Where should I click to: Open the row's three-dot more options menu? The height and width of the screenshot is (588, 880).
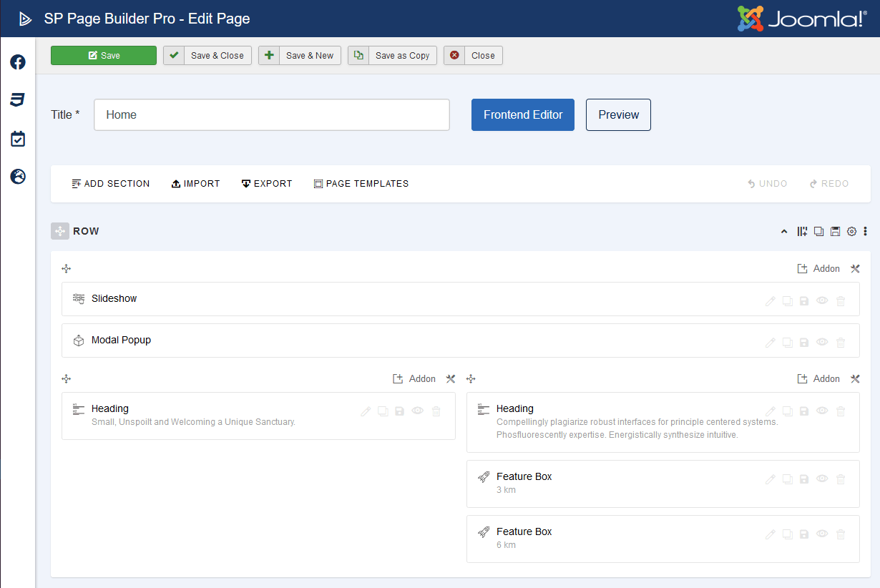(866, 231)
